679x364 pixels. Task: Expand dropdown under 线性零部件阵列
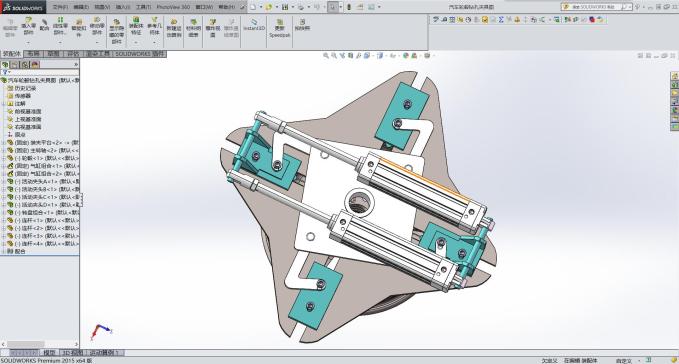pos(60,42)
